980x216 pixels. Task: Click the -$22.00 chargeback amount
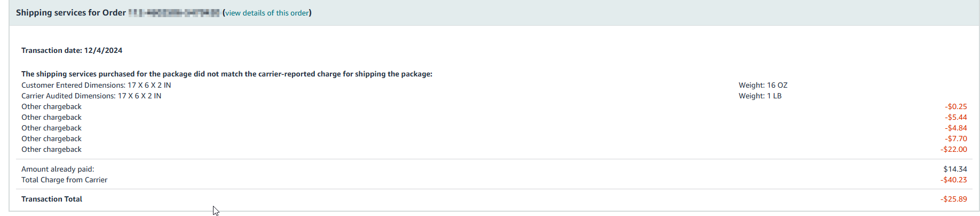tap(953, 149)
